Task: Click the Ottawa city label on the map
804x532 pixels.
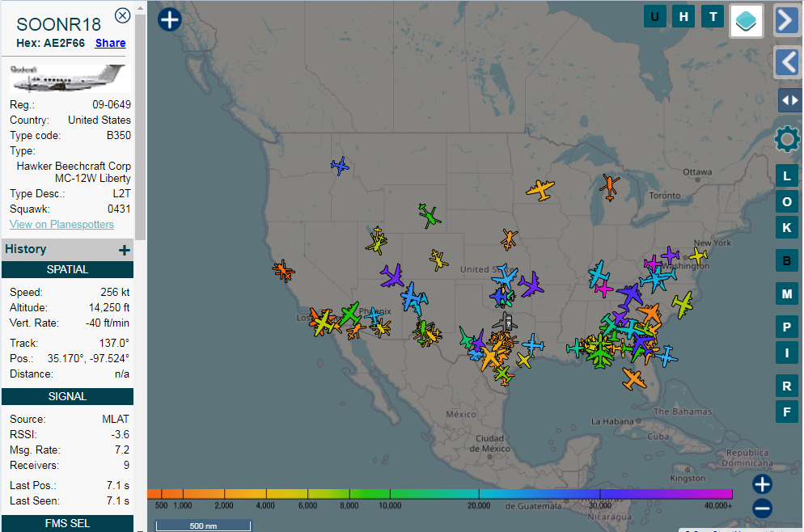Action: 697,172
